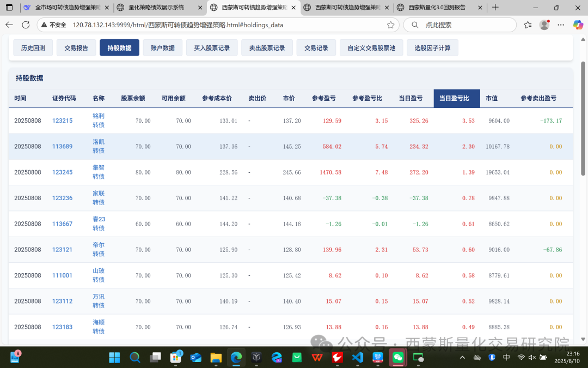This screenshot has height=368, width=588.
Task: Click the browser address bar URL
Action: click(177, 25)
